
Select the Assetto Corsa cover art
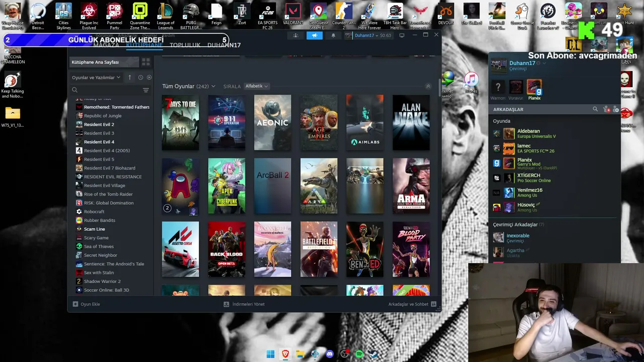[181, 249]
